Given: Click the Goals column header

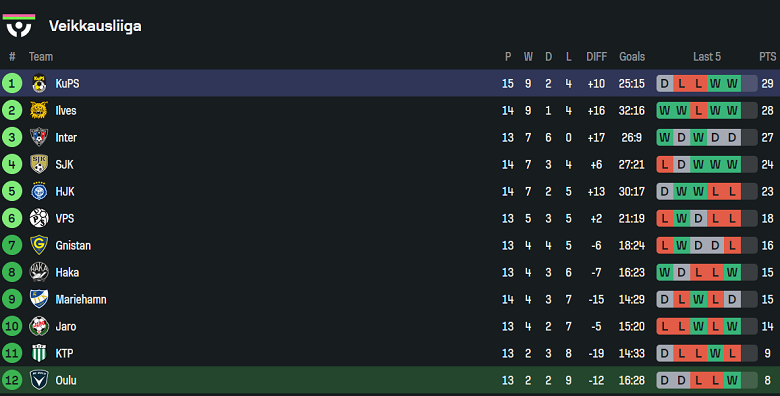Looking at the screenshot, I should (x=632, y=57).
